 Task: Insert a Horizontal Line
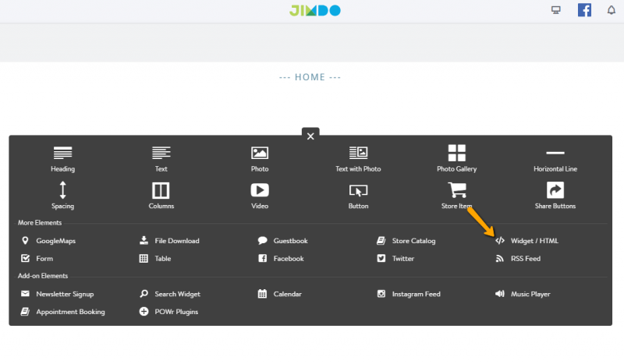coord(555,157)
